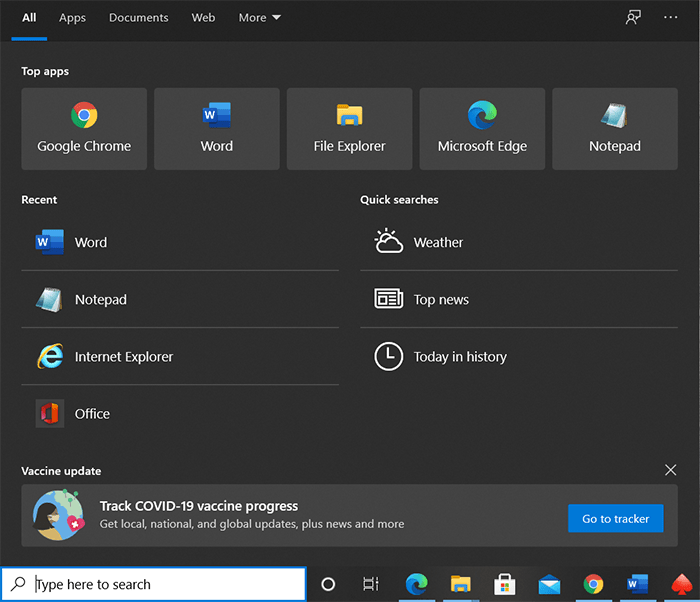Viewport: 700px width, 602px height.
Task: Open Word from the taskbar
Action: [x=637, y=584]
